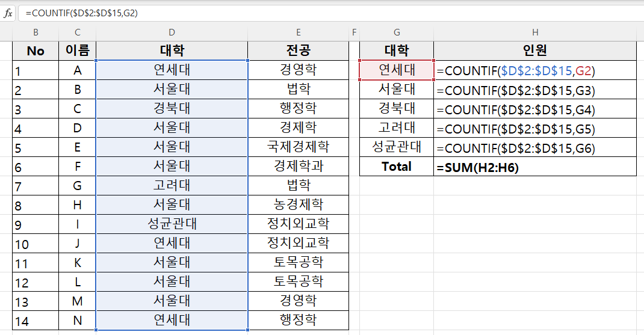Click the '국제경제학' major cell

[x=298, y=147]
